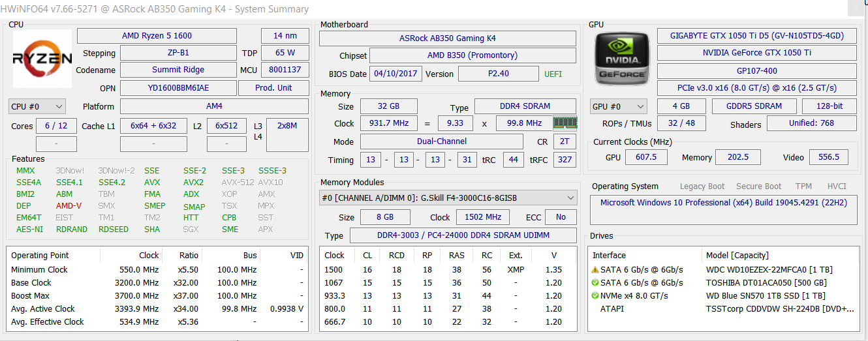Click the 2T command rate field

click(565, 141)
